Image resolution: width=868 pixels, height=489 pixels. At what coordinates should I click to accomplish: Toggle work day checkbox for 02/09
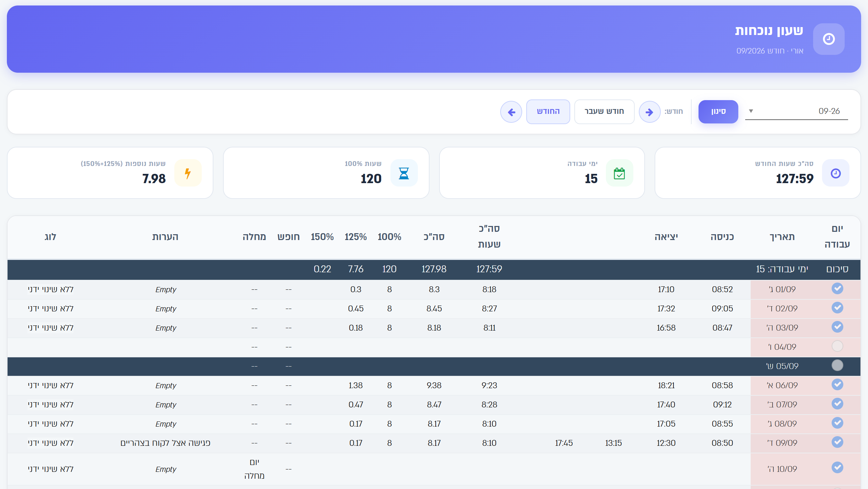(x=837, y=308)
